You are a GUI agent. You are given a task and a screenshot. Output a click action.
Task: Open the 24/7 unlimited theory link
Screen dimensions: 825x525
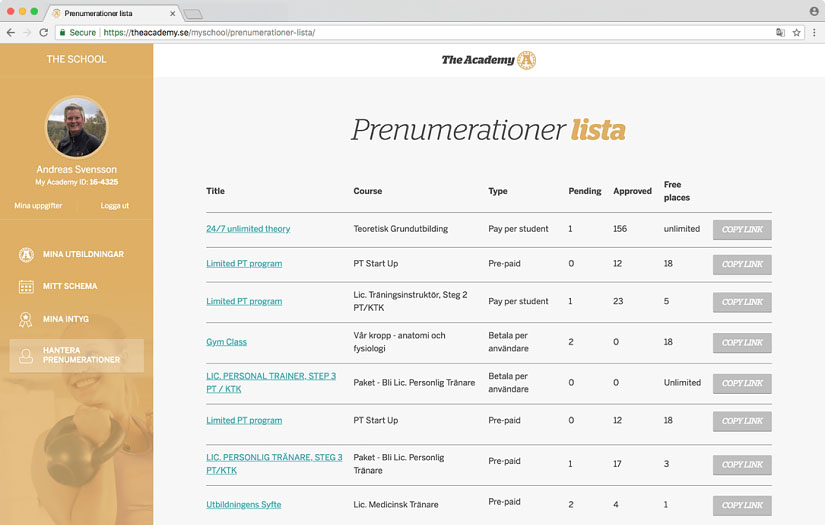(248, 229)
